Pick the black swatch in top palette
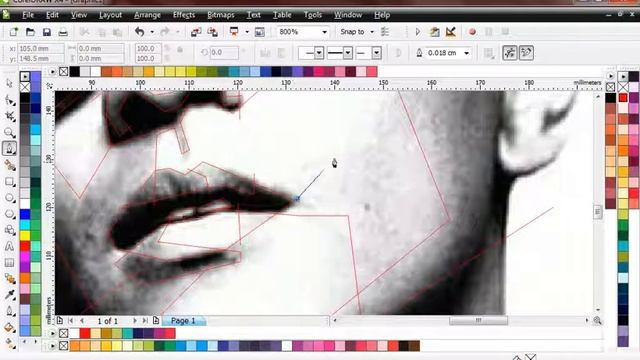 tap(75, 72)
